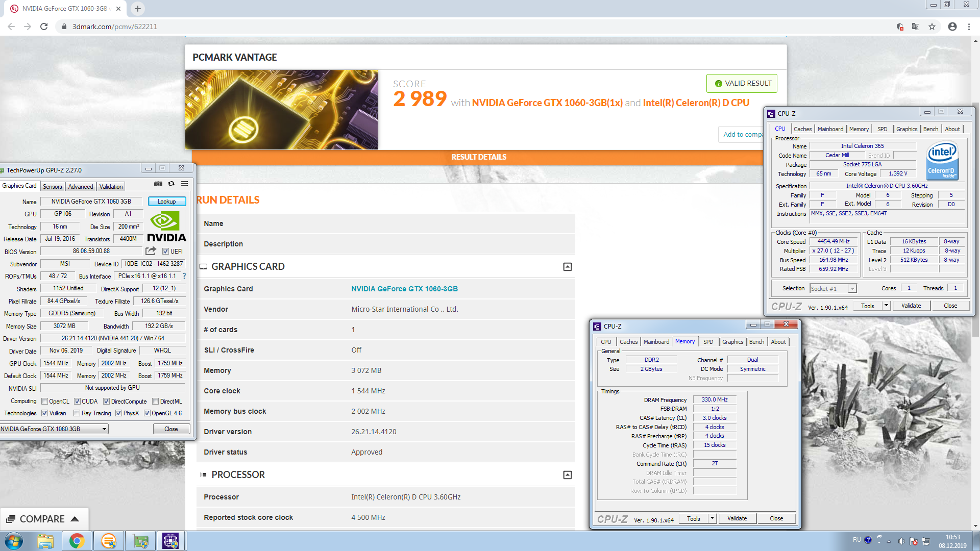Switch to GPU-Z Advanced tab
The image size is (980, 551).
click(x=81, y=187)
